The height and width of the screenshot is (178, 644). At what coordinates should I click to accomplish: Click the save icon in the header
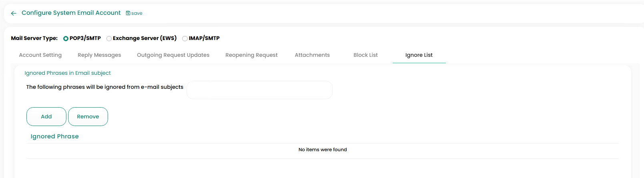128,13
